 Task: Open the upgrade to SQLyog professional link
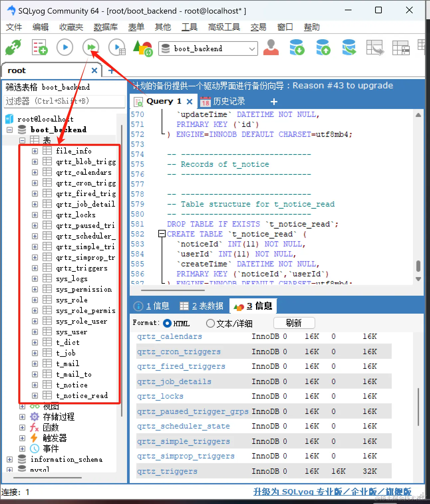pyautogui.click(x=332, y=492)
